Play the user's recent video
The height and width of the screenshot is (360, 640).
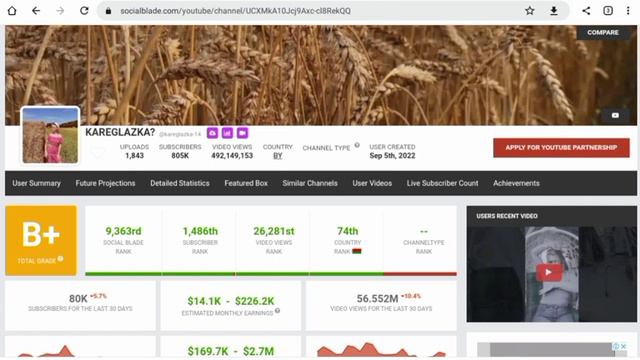[549, 272]
